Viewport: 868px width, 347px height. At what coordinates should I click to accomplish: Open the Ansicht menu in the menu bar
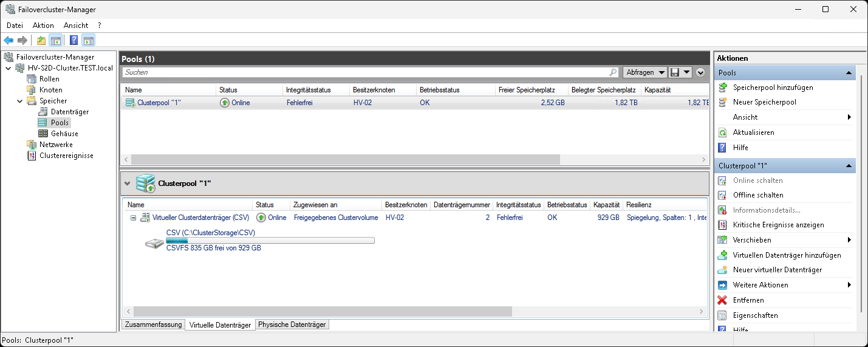[x=76, y=26]
